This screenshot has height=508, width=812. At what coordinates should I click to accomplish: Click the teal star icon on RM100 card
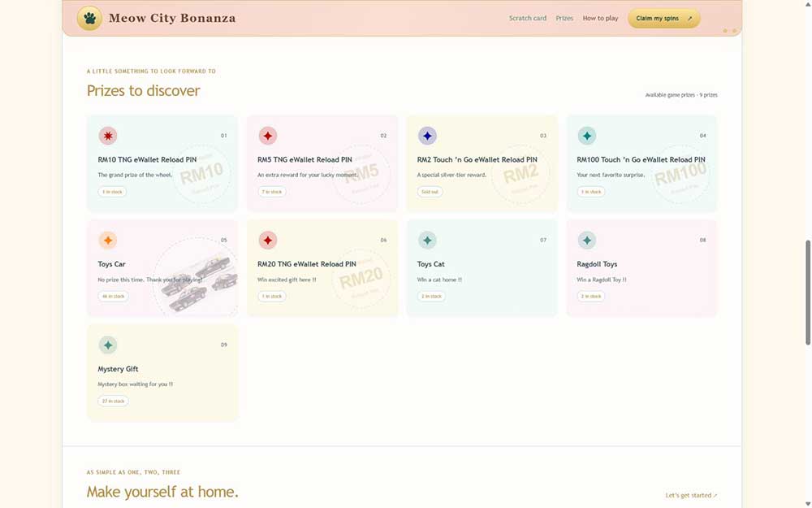pyautogui.click(x=587, y=136)
